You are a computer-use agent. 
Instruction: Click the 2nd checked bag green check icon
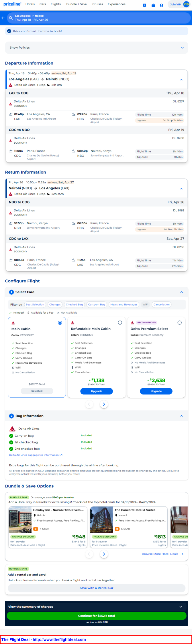tap(11, 449)
